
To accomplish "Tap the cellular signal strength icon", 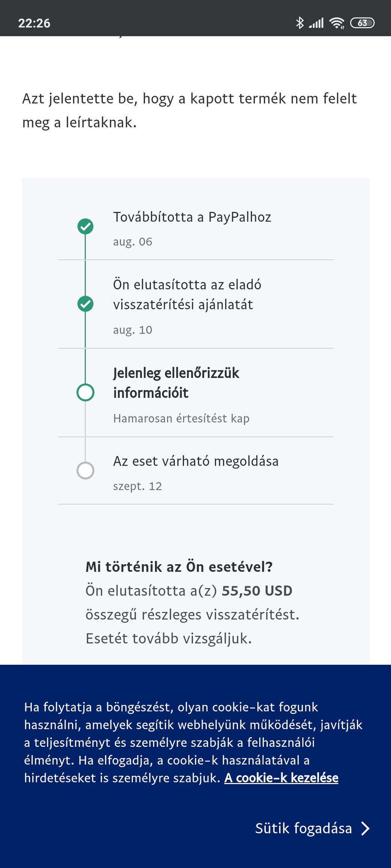I will tap(316, 23).
